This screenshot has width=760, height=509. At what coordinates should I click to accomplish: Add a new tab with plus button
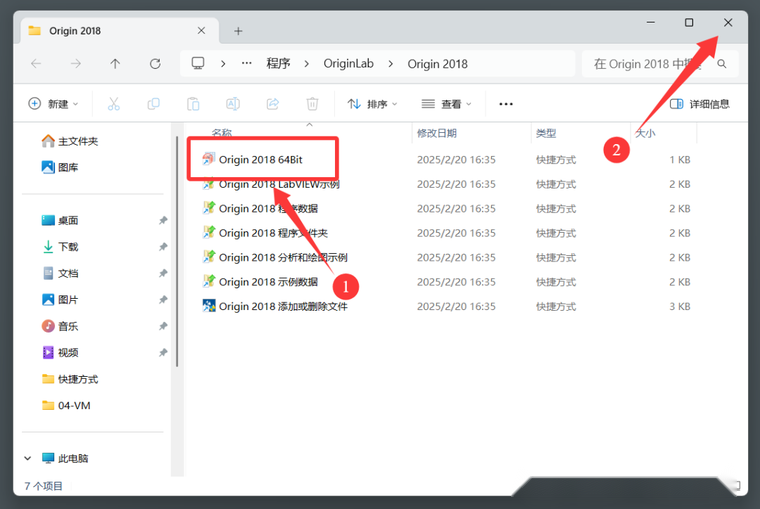(x=238, y=31)
